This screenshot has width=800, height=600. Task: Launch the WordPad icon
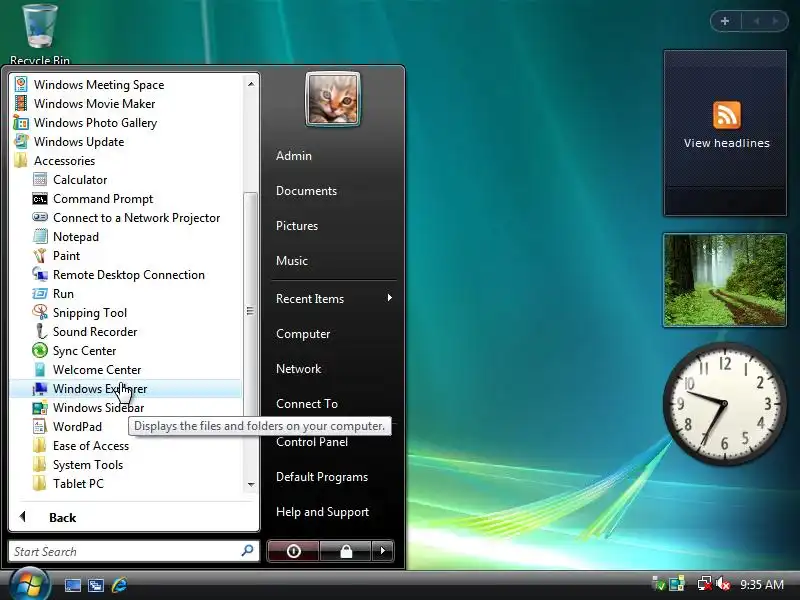tap(40, 426)
